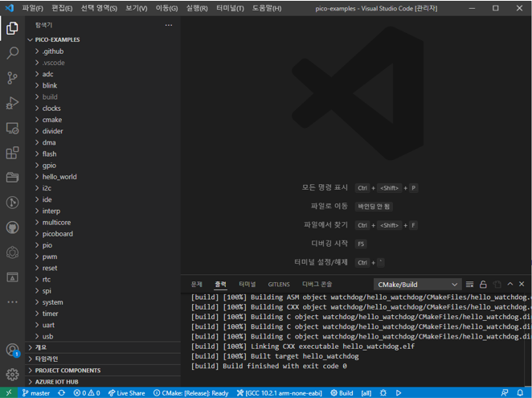Switch to 문제 problems tab

[197, 285]
